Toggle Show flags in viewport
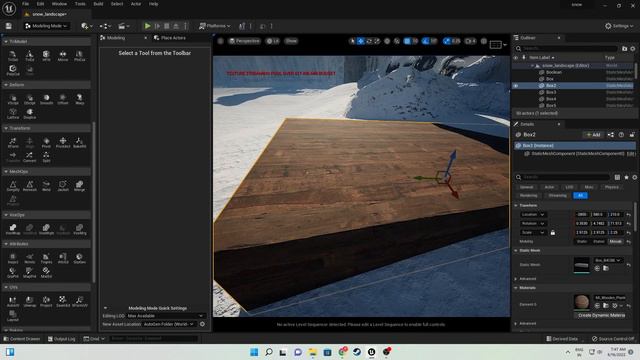 point(291,41)
